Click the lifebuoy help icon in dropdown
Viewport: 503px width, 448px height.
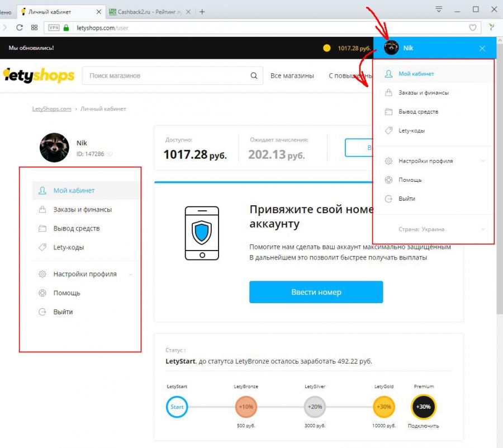pos(388,180)
